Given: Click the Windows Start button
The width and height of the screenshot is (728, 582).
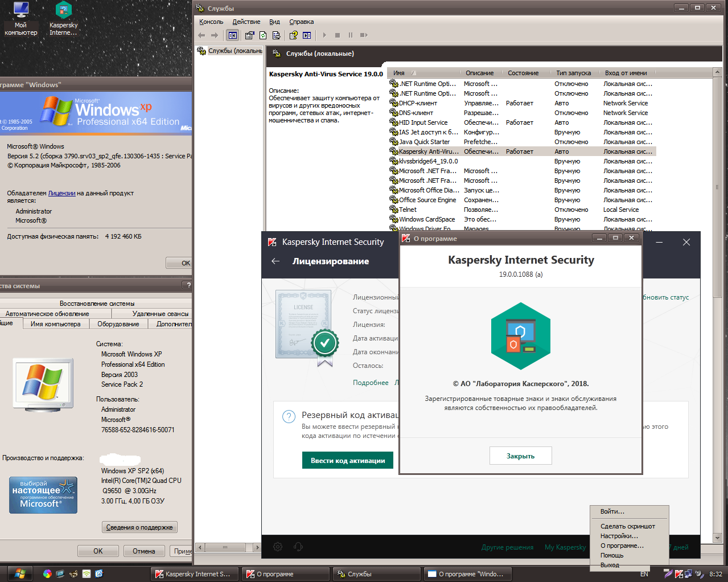Looking at the screenshot, I should click(20, 573).
